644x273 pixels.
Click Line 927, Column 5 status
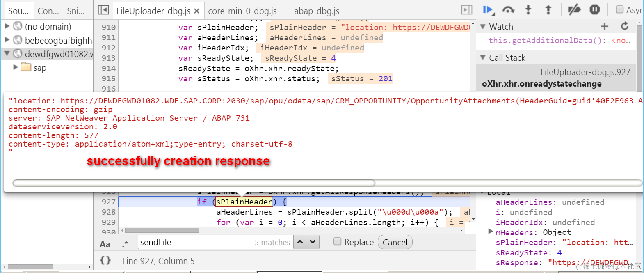click(x=158, y=261)
